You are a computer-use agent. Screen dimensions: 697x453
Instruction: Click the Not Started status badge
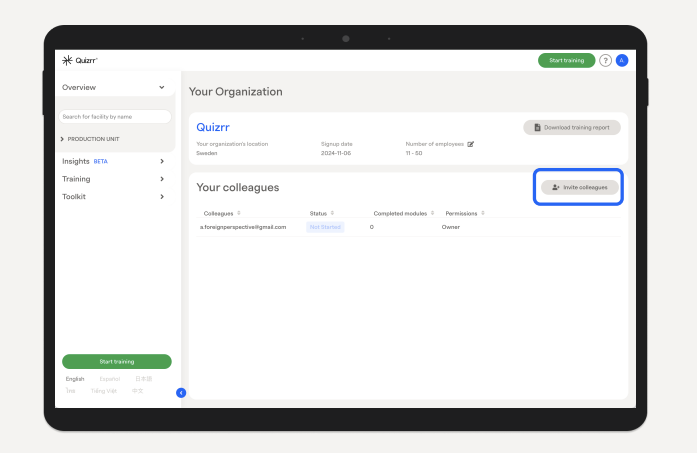(x=325, y=227)
